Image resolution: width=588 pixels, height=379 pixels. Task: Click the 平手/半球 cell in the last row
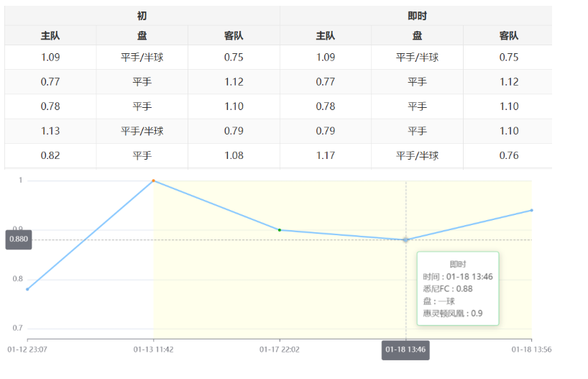point(417,155)
